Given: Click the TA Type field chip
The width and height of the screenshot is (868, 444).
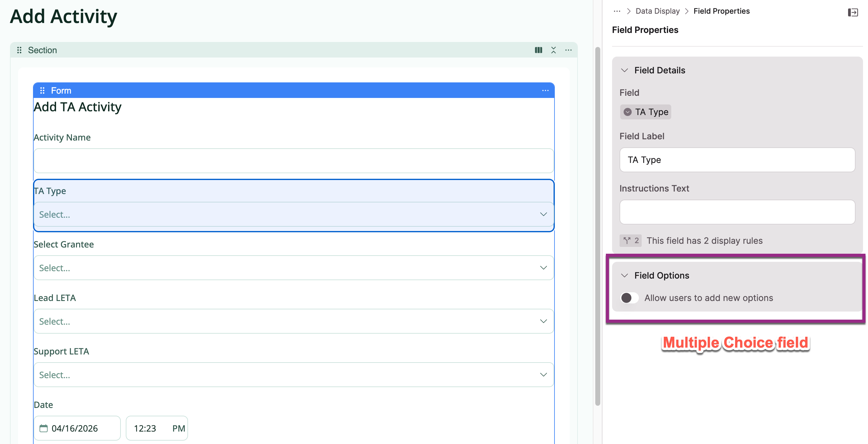Looking at the screenshot, I should [645, 112].
